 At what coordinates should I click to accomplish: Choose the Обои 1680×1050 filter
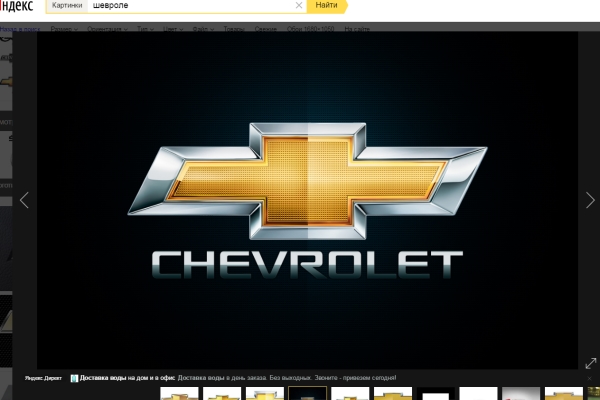[x=310, y=29]
